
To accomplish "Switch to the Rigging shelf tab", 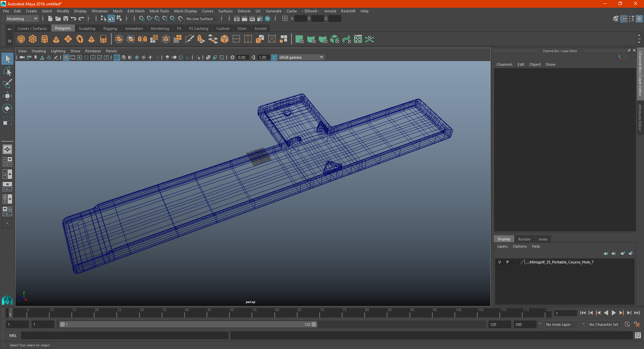I will point(110,29).
